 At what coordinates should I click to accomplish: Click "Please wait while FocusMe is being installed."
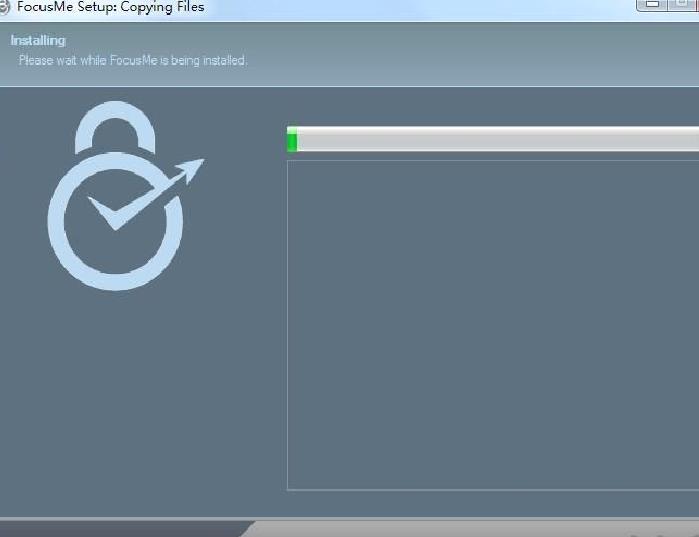tap(133, 61)
